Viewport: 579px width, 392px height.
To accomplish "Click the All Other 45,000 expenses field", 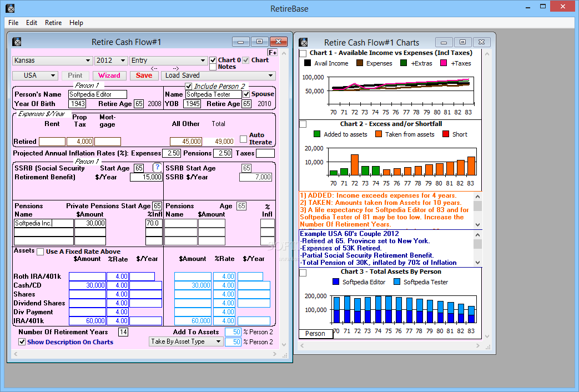I will click(x=186, y=142).
